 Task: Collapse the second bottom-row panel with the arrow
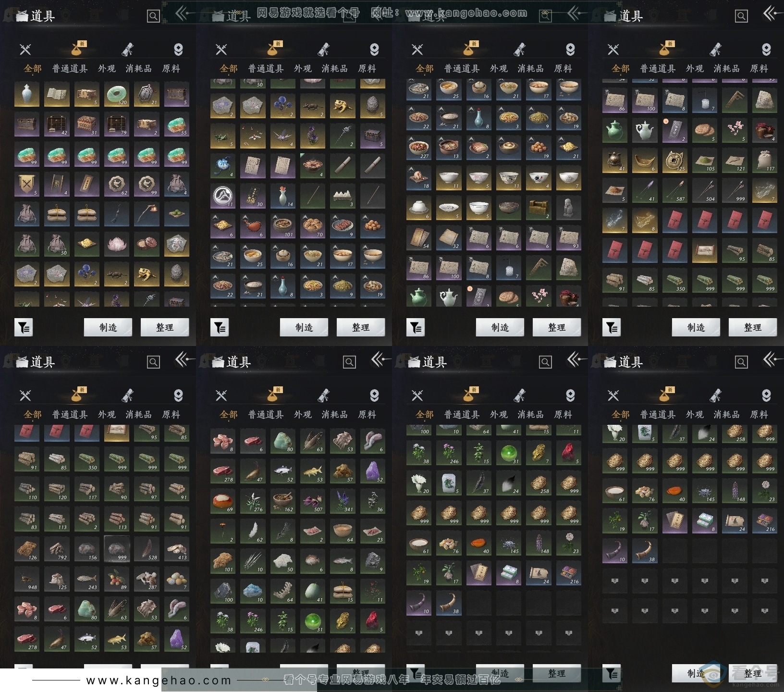[x=380, y=359]
